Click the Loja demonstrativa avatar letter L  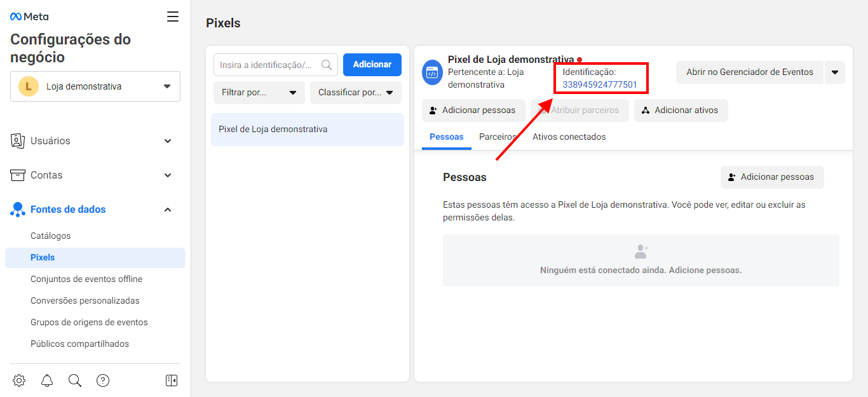click(x=28, y=86)
